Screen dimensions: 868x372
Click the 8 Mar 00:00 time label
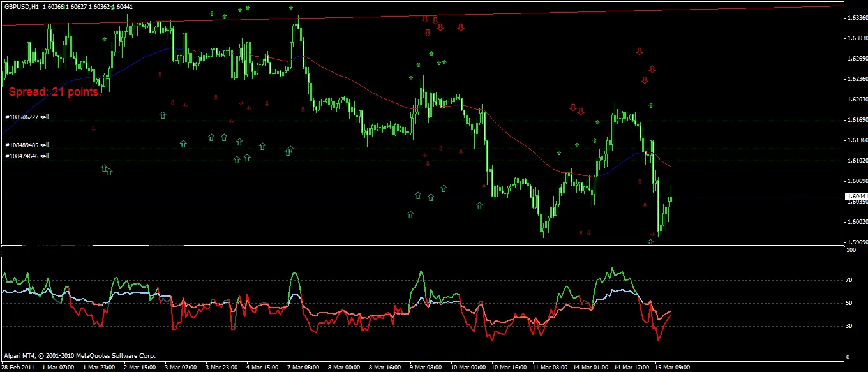(345, 368)
